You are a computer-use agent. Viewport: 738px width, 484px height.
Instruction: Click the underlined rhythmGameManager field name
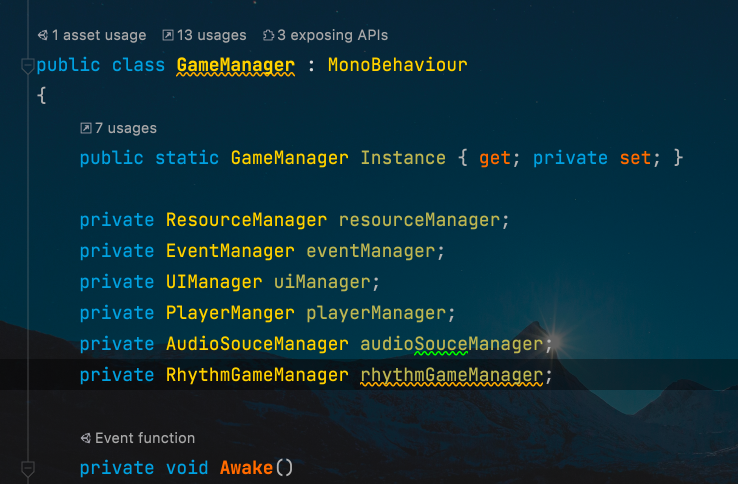click(x=452, y=376)
